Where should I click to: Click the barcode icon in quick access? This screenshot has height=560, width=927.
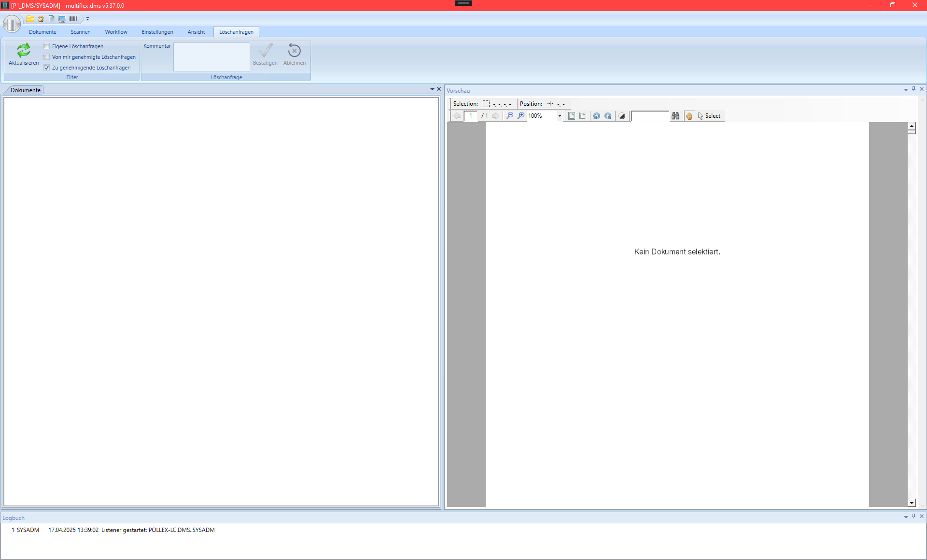pos(73,19)
